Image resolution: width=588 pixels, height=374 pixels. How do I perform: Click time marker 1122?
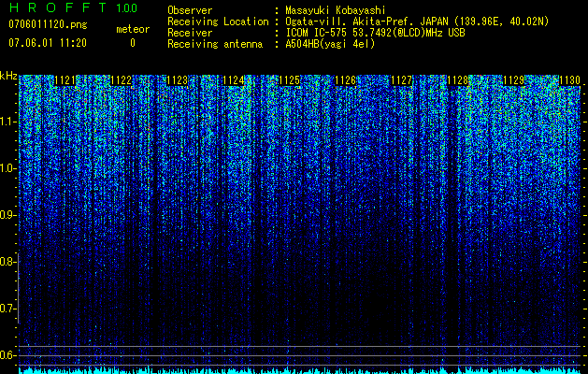122,80
